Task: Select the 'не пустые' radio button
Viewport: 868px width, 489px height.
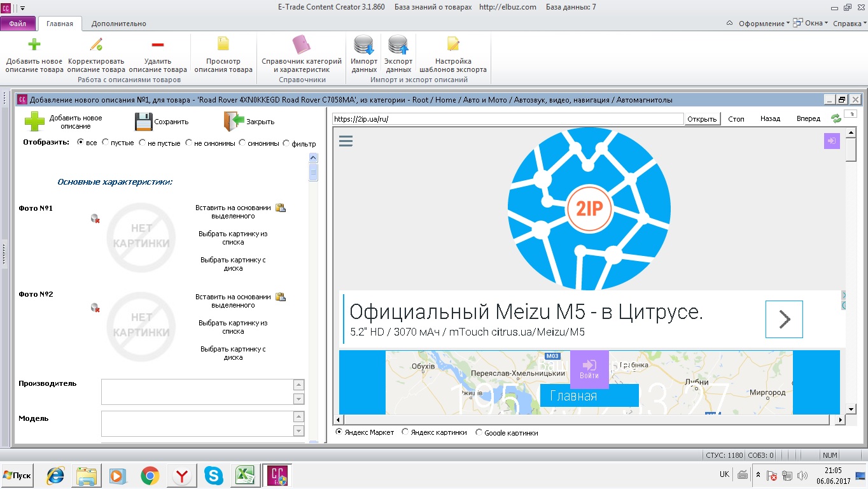Action: pos(142,143)
